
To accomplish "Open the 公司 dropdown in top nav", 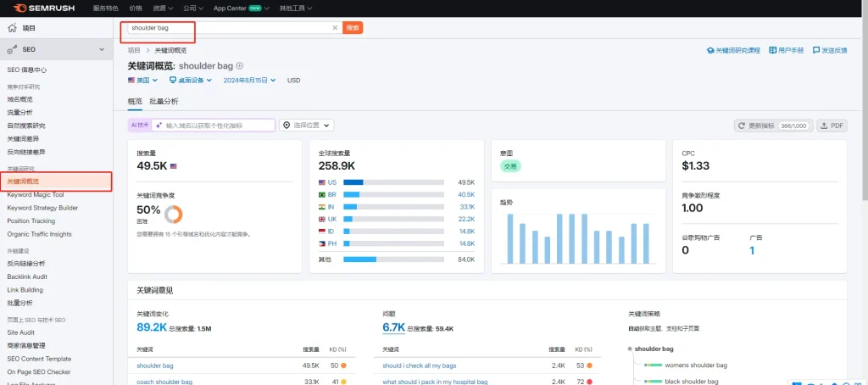I will click(193, 8).
